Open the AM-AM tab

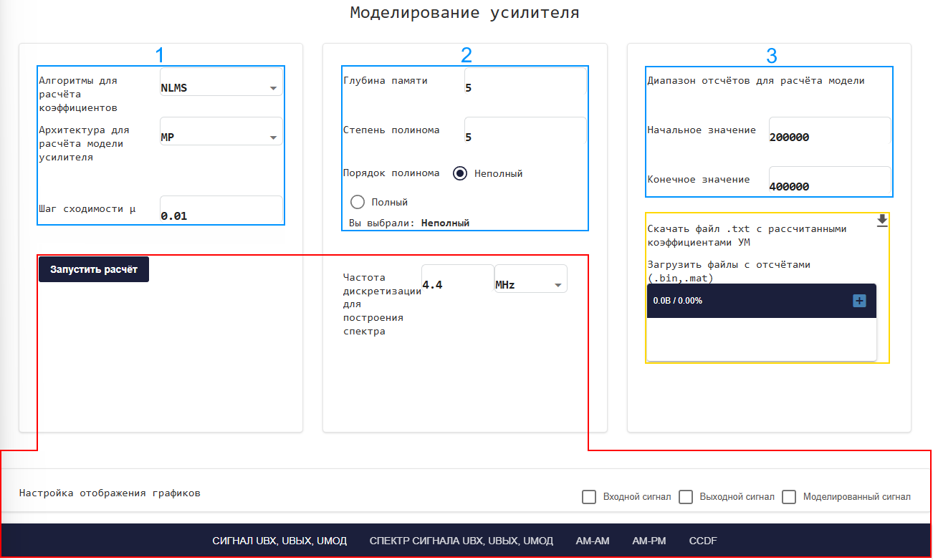click(x=592, y=541)
